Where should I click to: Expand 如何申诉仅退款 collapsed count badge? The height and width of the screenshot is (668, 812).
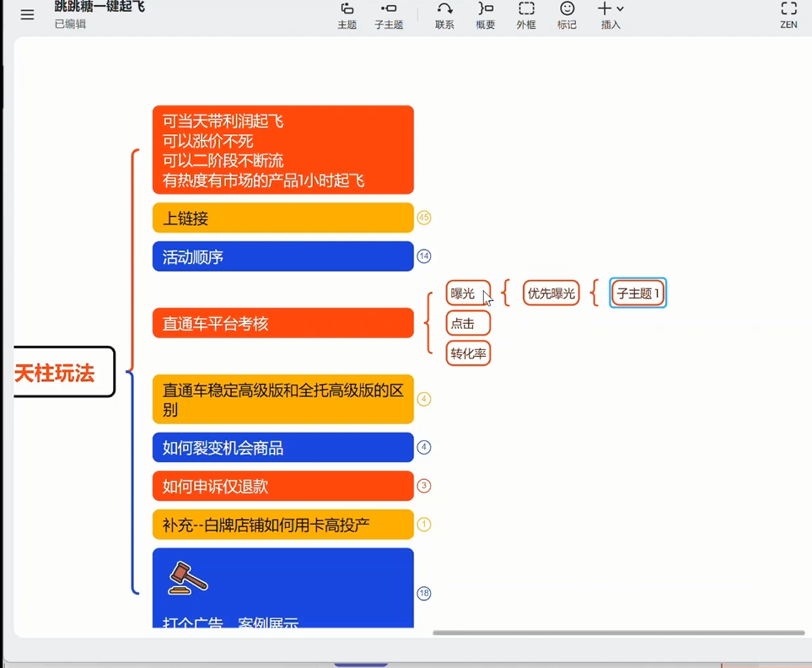point(424,486)
